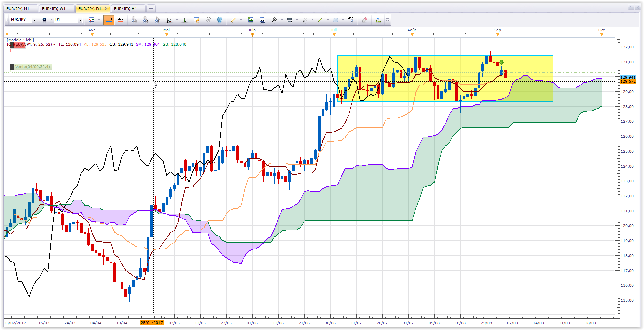Image resolution: width=644 pixels, height=330 pixels.
Task: Click the save chart image icon
Action: tap(251, 20)
